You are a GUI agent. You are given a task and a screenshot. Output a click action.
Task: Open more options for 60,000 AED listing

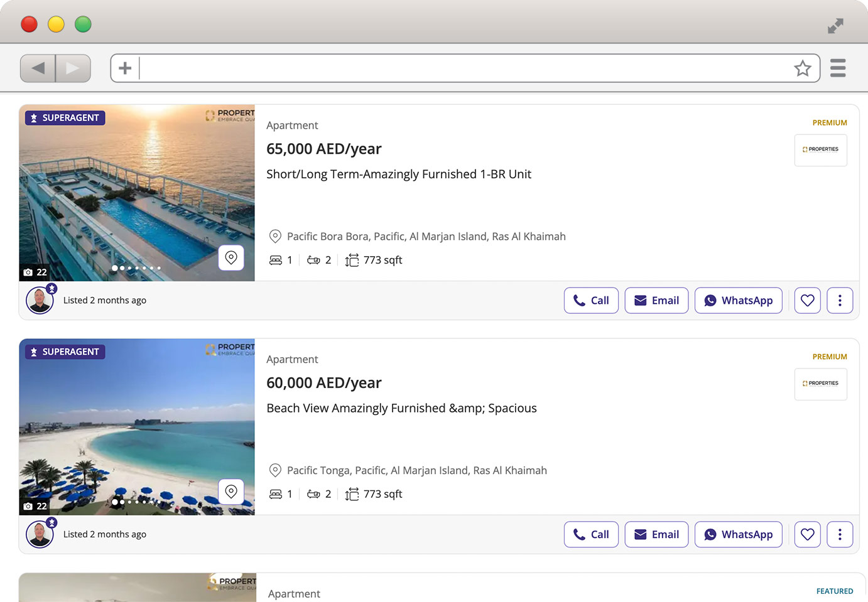840,535
